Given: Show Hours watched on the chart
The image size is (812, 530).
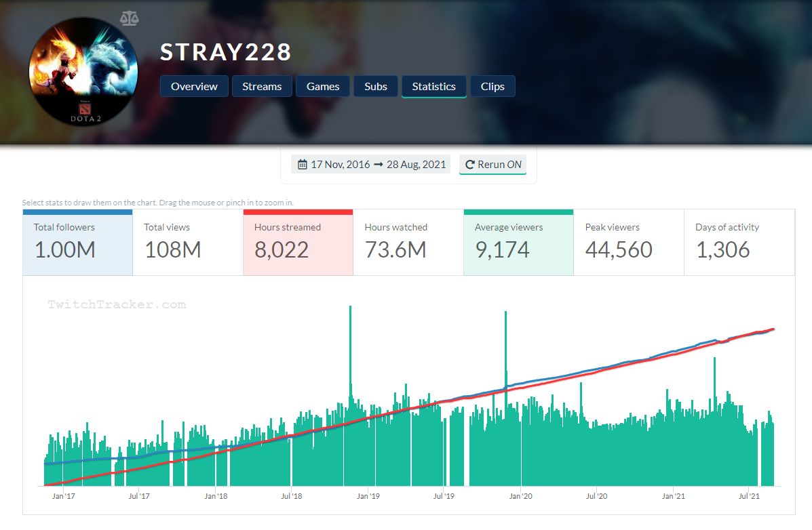Looking at the screenshot, I should click(408, 242).
